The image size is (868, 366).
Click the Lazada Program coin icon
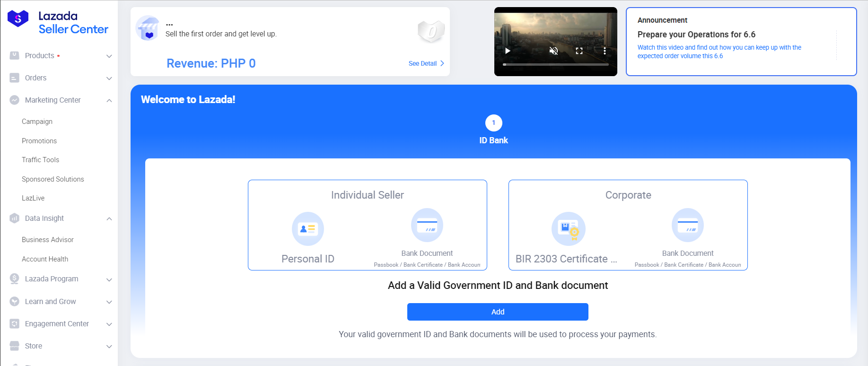[x=15, y=279]
